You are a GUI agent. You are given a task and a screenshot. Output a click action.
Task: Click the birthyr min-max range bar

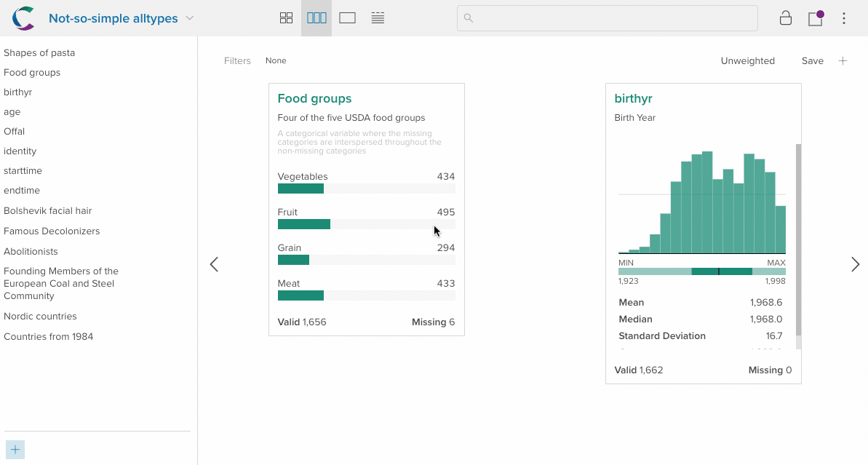tap(701, 271)
